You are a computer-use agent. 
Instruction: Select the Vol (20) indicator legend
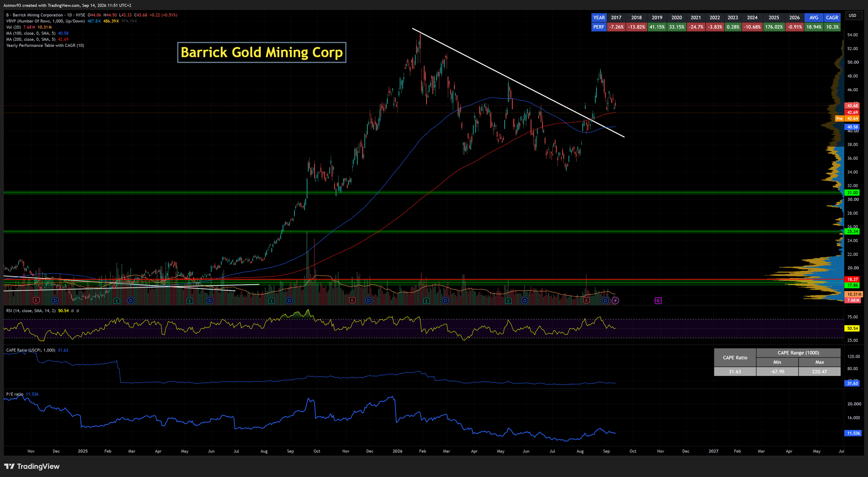[x=14, y=27]
